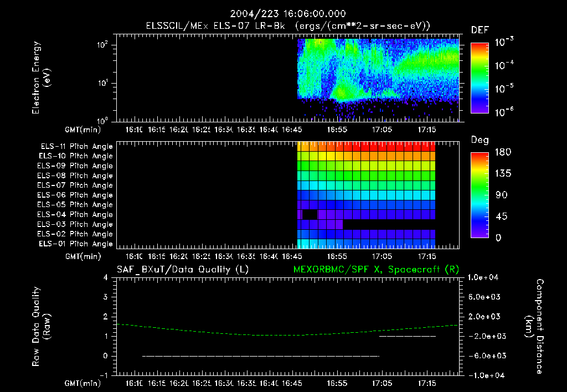Select the ELS-11 Pitch Angle row label
Image resolution: width=567 pixels, height=392 pixels.
tap(76, 147)
